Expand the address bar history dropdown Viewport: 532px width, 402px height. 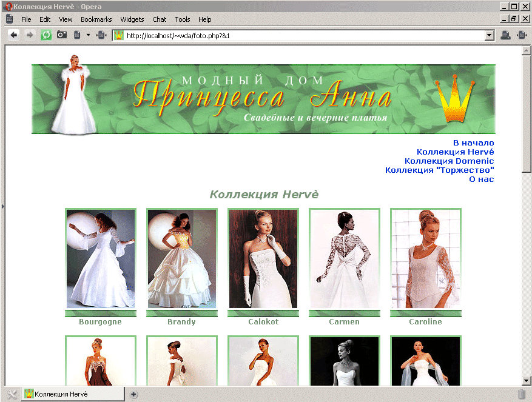tap(490, 35)
